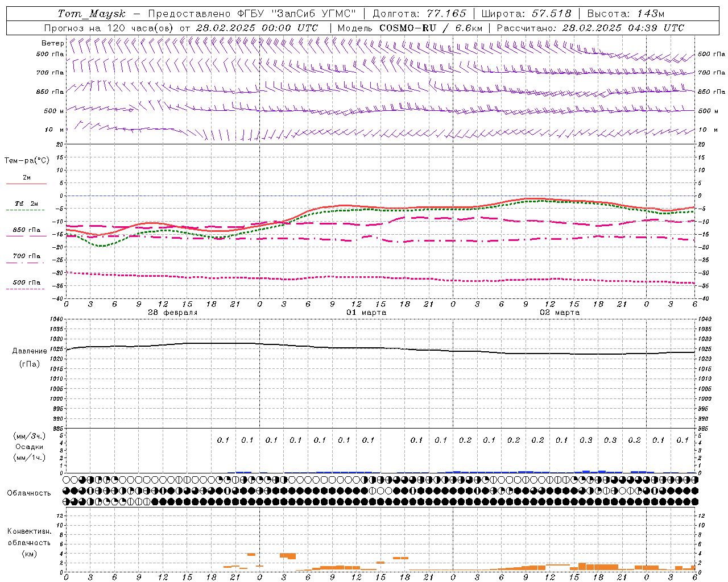728x582 pixels.
Task: Select the 'Осадки' precipitation label
Action: tap(30, 447)
